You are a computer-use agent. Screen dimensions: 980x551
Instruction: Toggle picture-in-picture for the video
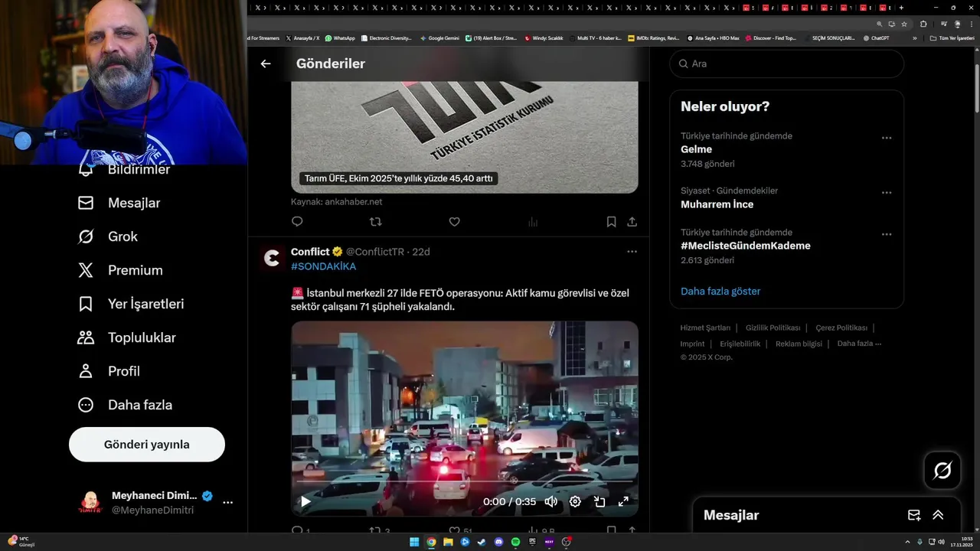point(599,502)
